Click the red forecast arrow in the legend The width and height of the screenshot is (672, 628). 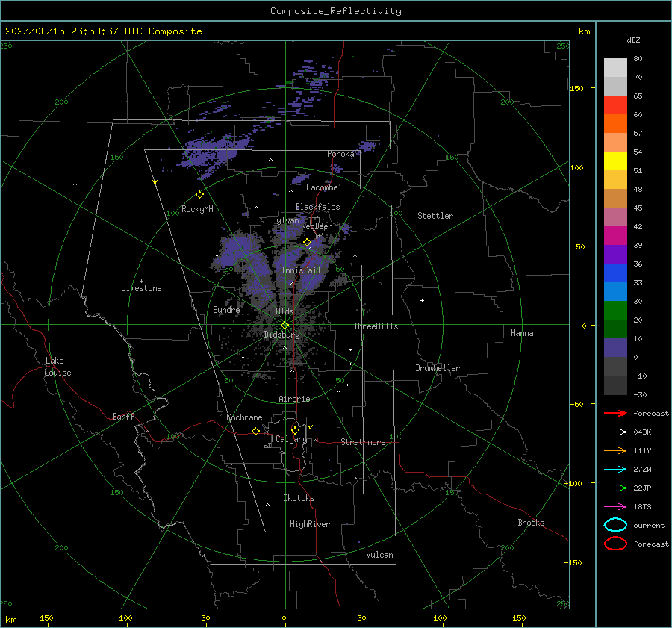point(615,413)
